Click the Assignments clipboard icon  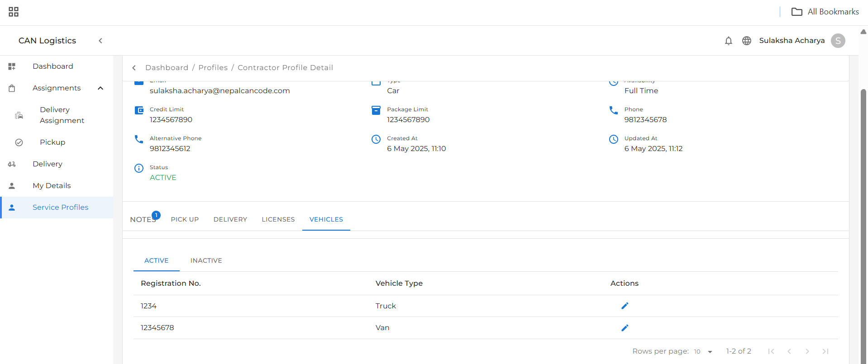click(12, 88)
